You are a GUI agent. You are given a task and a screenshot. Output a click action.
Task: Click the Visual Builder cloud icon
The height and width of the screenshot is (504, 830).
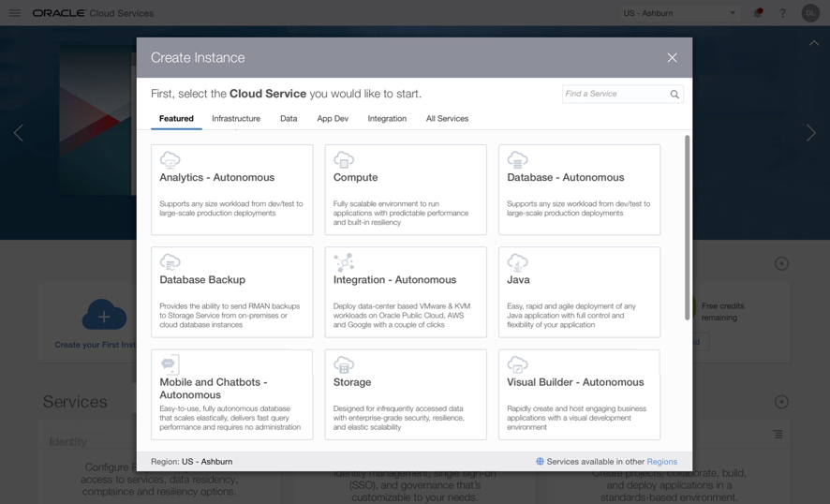517,364
